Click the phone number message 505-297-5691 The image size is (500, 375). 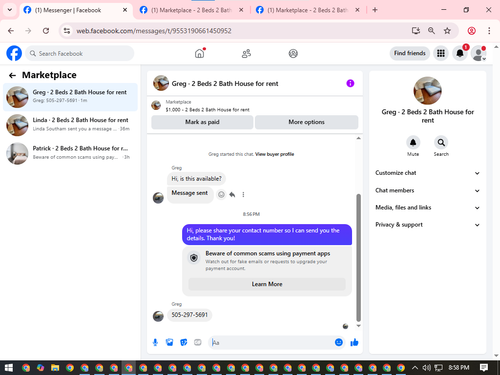point(189,315)
